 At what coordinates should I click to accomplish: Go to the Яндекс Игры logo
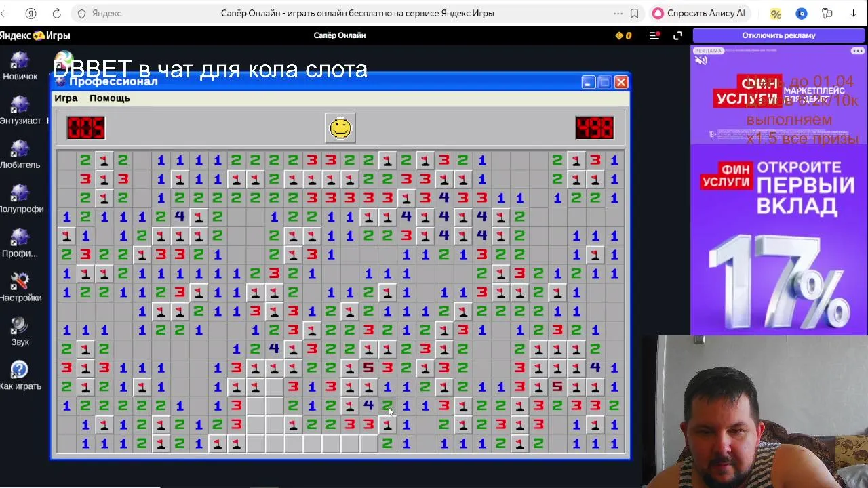35,35
